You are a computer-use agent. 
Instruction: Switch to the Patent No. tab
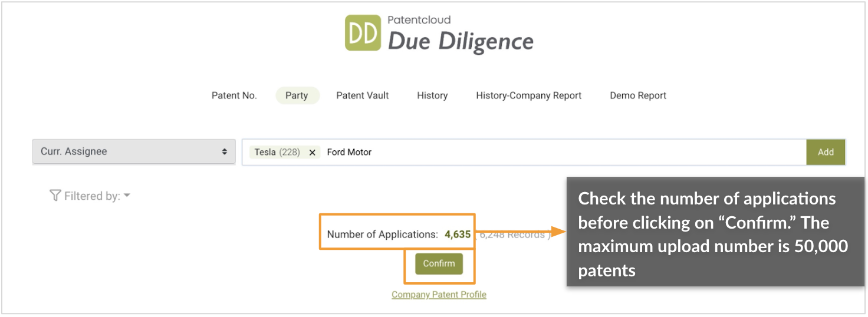234,95
